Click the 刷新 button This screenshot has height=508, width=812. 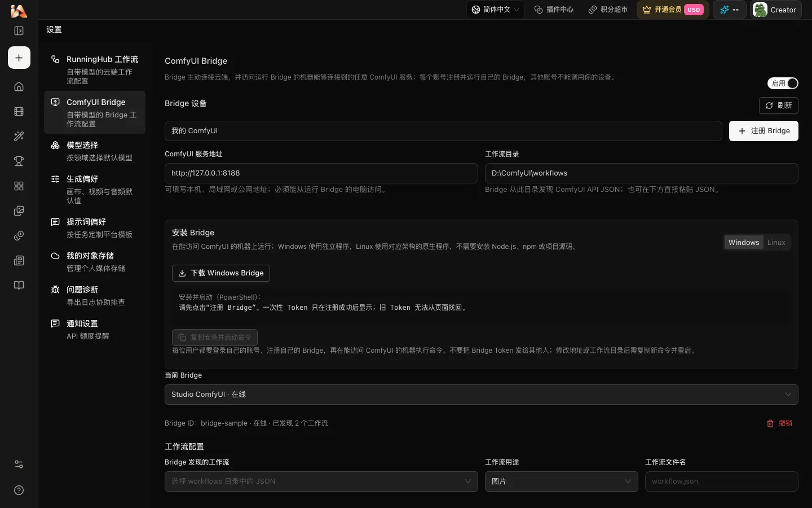[779, 106]
